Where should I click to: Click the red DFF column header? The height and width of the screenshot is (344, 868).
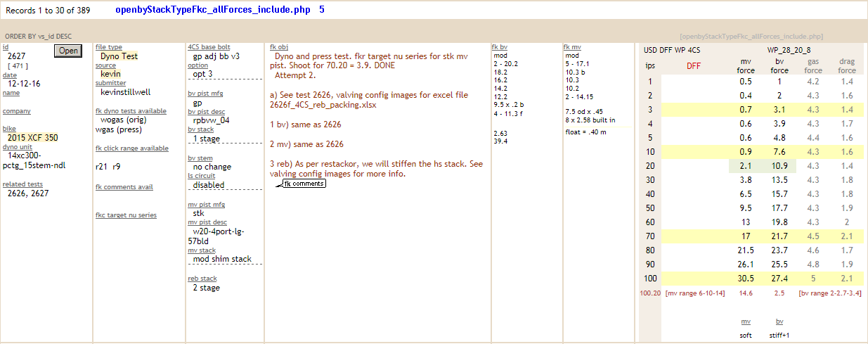693,66
